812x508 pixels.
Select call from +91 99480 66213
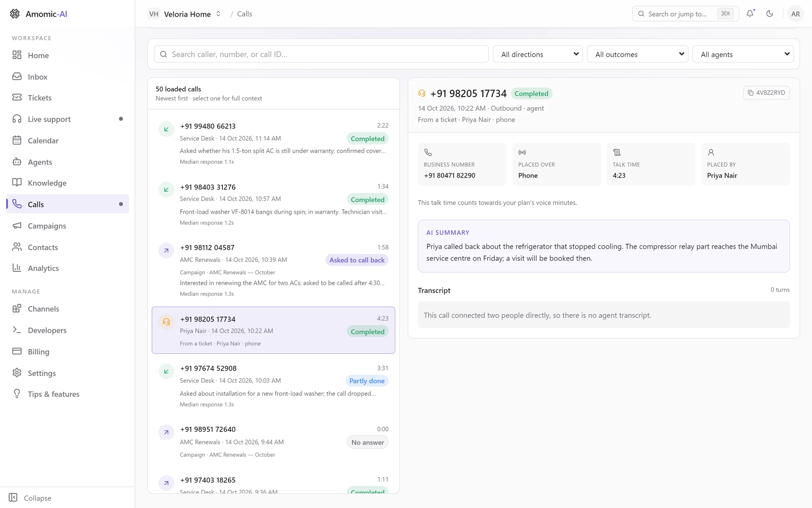tap(273, 143)
